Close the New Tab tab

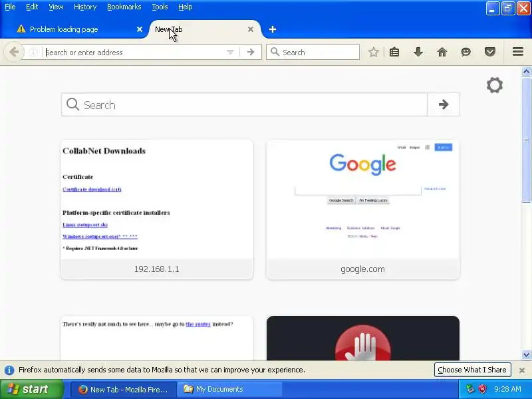(251, 29)
